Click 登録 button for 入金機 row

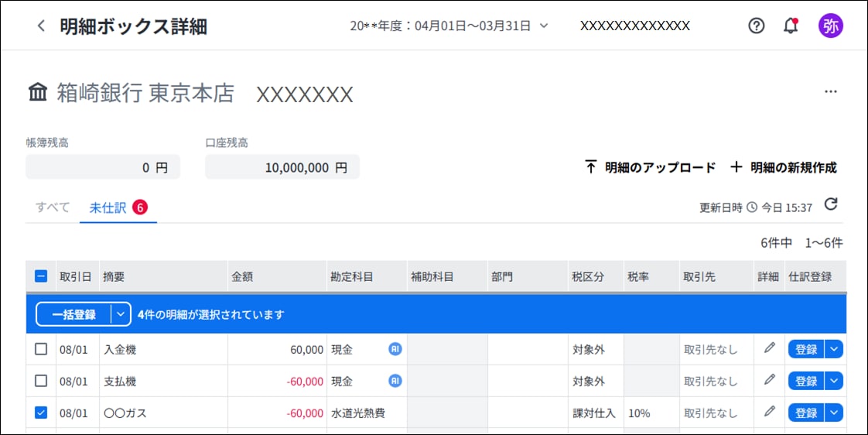[x=806, y=349]
